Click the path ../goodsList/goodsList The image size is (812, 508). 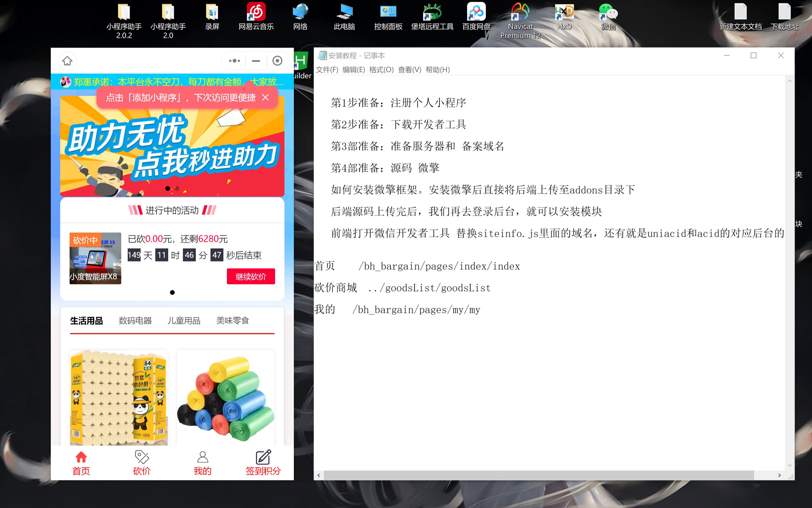[x=429, y=288]
